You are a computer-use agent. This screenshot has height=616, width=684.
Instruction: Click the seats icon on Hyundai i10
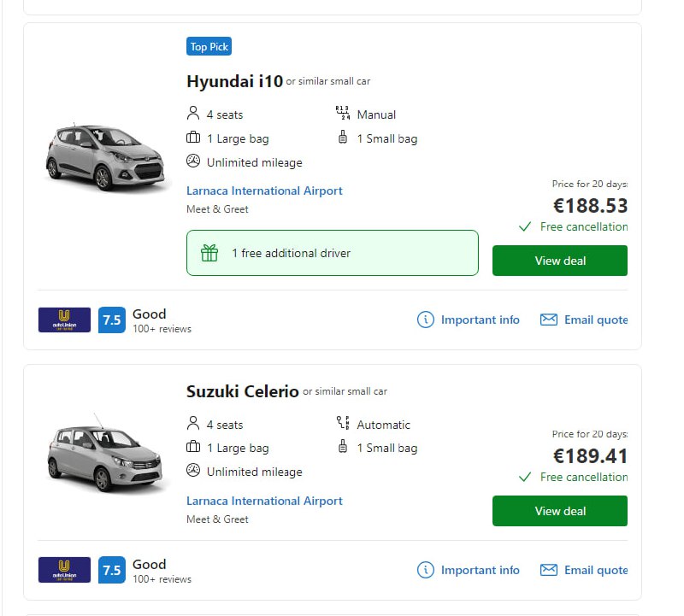[x=193, y=114]
